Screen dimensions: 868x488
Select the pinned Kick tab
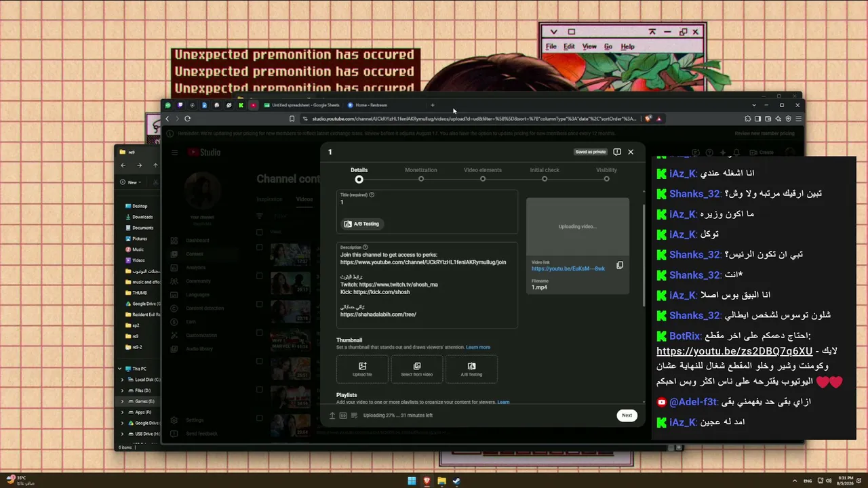tap(241, 105)
